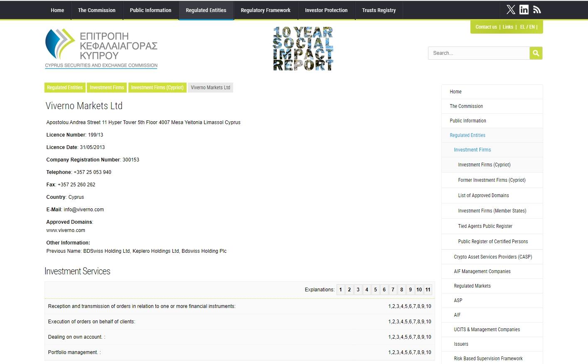Click the info@viverno.com email address
The height and width of the screenshot is (364, 588).
pos(84,210)
